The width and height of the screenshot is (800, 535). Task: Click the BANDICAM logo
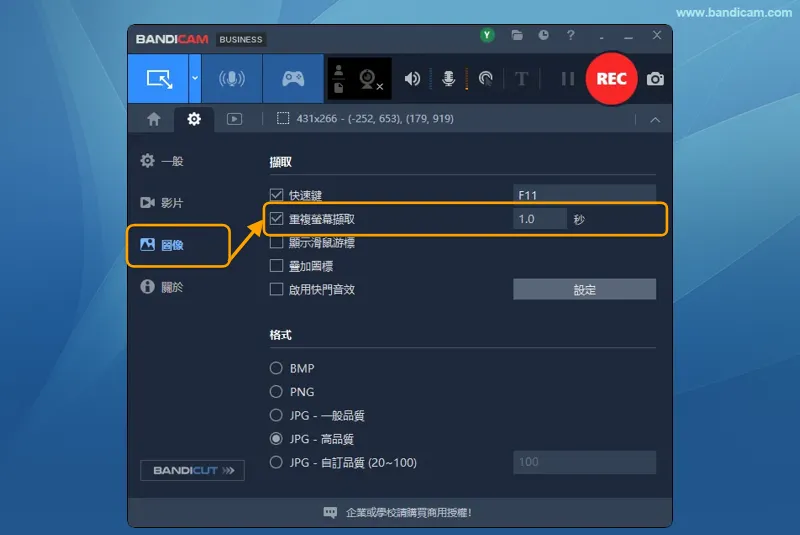point(172,39)
